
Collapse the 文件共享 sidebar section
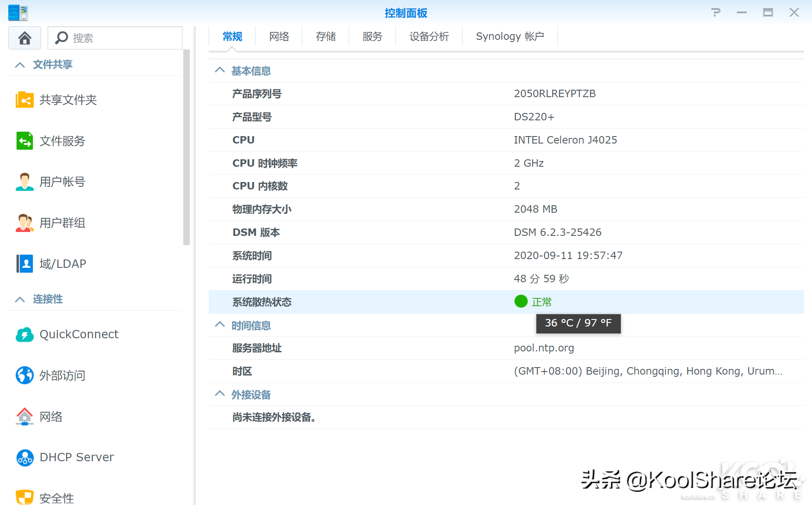pyautogui.click(x=20, y=65)
